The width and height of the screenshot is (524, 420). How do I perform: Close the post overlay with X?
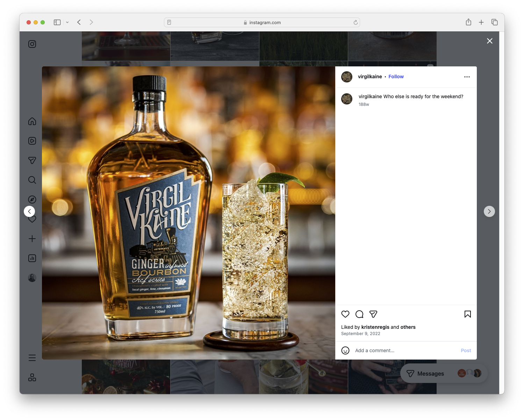tap(490, 41)
